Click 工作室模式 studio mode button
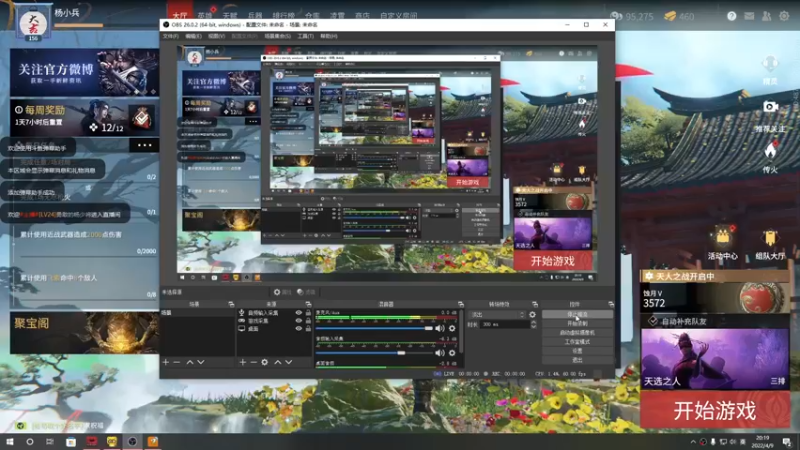 coord(577,342)
